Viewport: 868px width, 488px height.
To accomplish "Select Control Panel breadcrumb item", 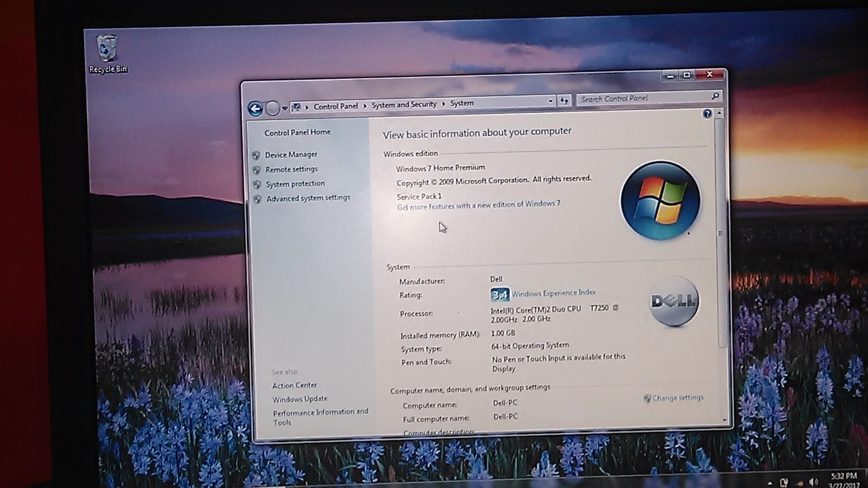I will [x=336, y=106].
